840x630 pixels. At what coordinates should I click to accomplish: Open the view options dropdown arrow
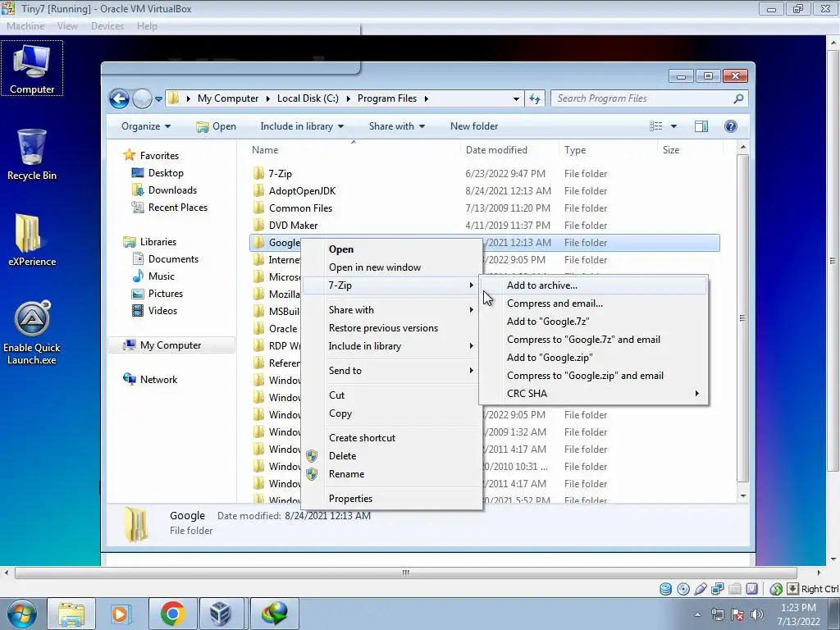click(674, 126)
